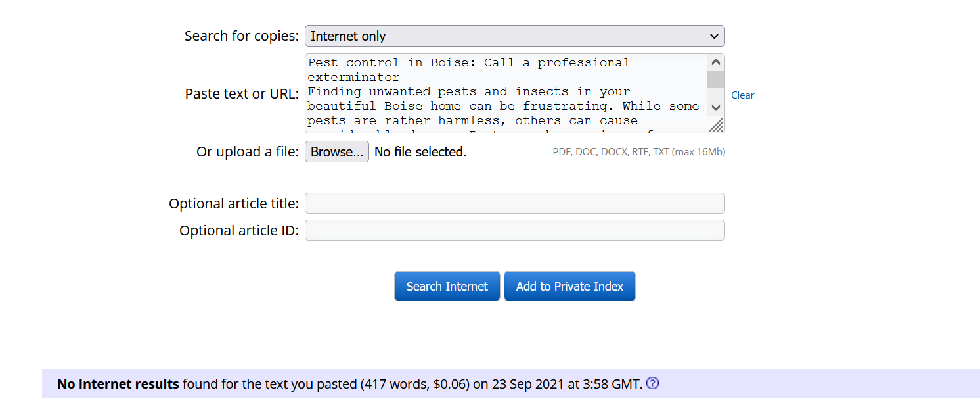
Task: Click the textarea scroll down arrow
Action: click(x=716, y=107)
